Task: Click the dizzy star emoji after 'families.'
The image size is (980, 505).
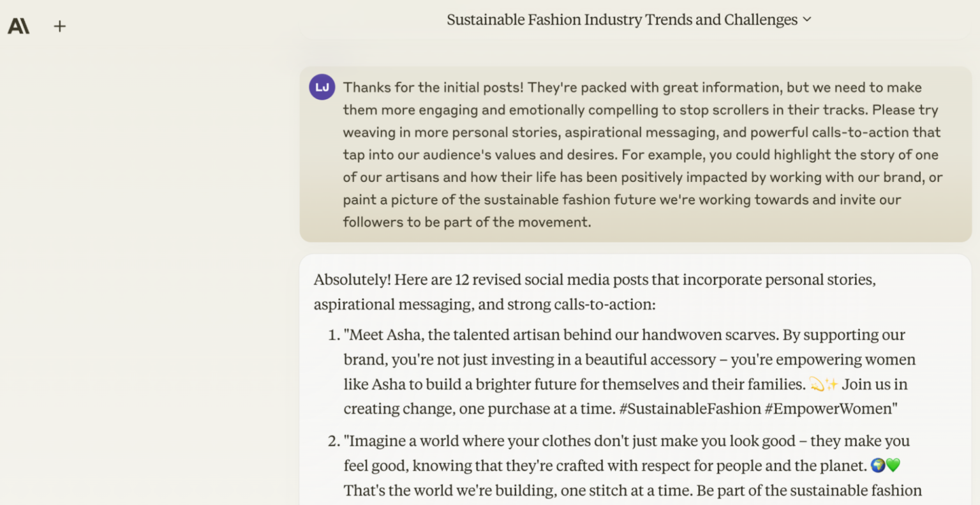Action: click(817, 384)
